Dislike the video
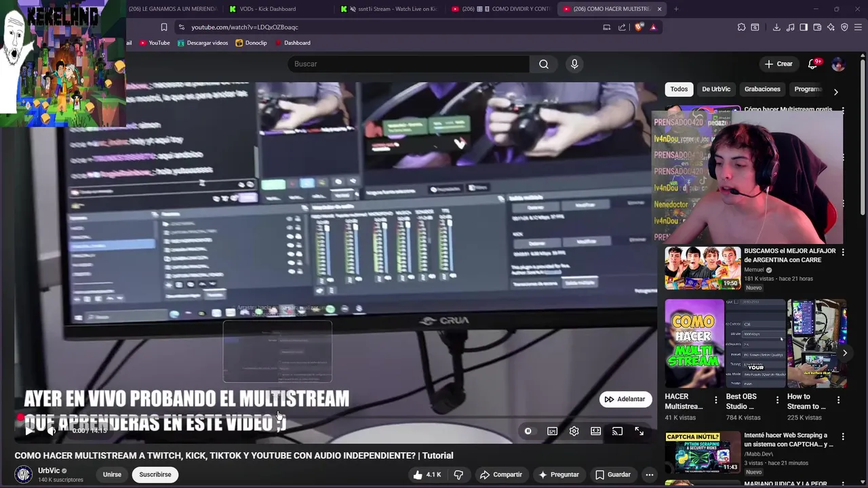868x488 pixels. click(458, 474)
